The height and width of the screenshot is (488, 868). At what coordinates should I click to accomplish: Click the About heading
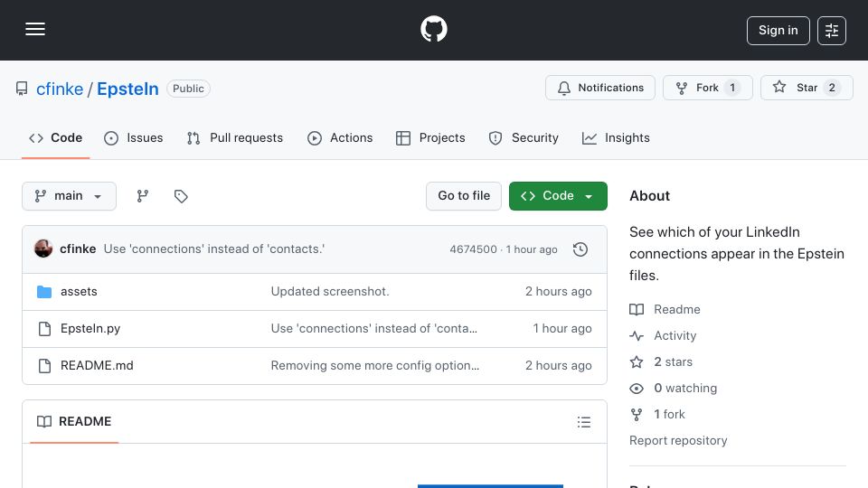(x=649, y=196)
